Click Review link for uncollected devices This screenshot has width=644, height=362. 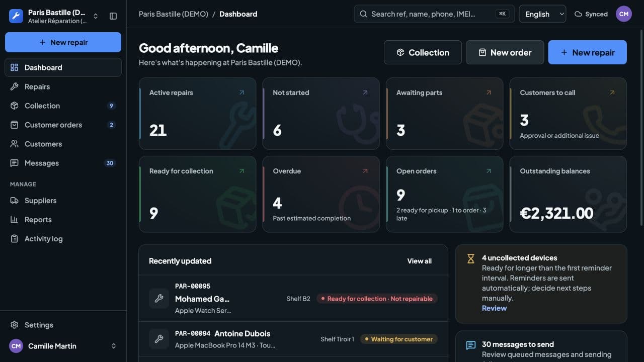(x=494, y=308)
